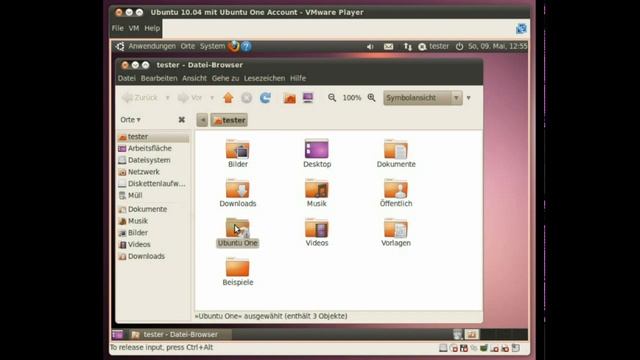Open the Gehe zu menu
The image size is (640, 360).
tap(225, 78)
